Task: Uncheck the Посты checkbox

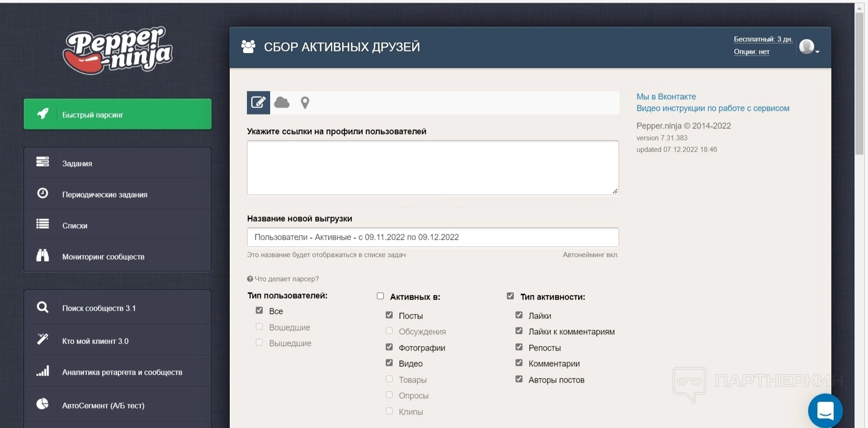Action: point(389,315)
